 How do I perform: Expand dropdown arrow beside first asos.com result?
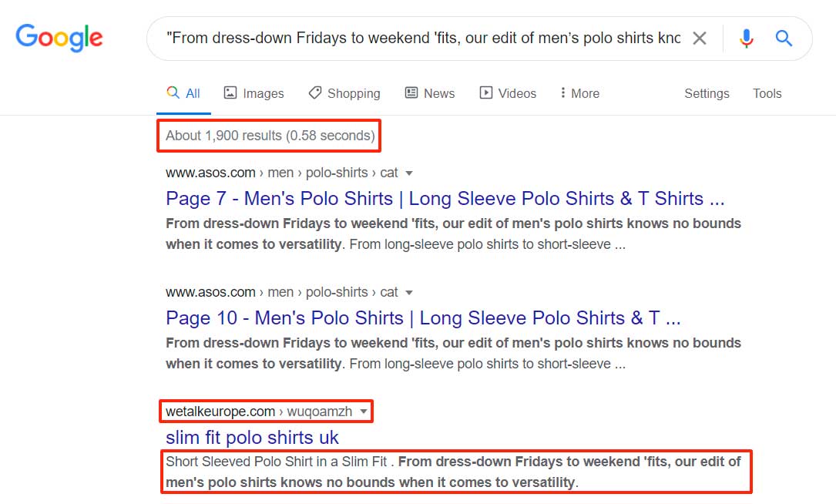(409, 173)
